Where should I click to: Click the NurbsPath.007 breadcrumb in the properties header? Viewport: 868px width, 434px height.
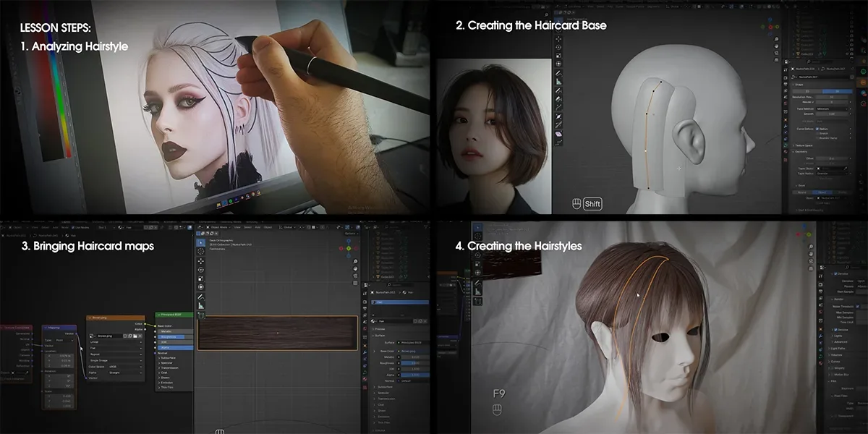pyautogui.click(x=835, y=69)
